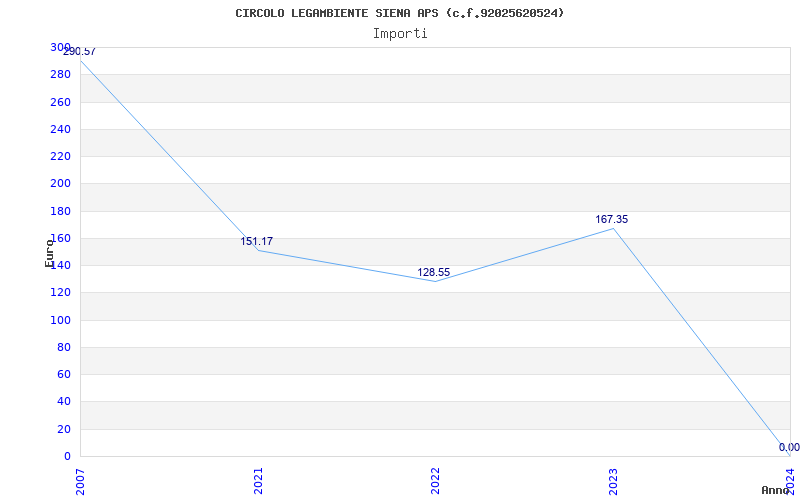
Task: Click the 151.17 data label
Action: pos(257,241)
